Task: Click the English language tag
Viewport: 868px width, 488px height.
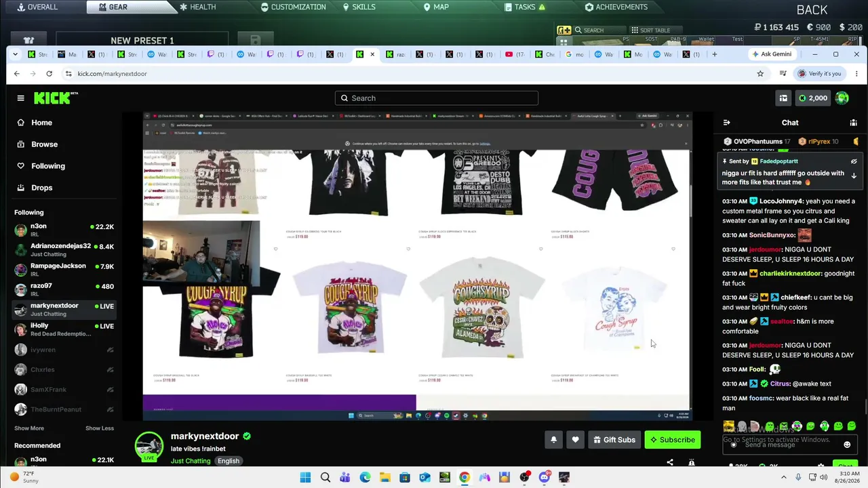Action: tap(229, 461)
